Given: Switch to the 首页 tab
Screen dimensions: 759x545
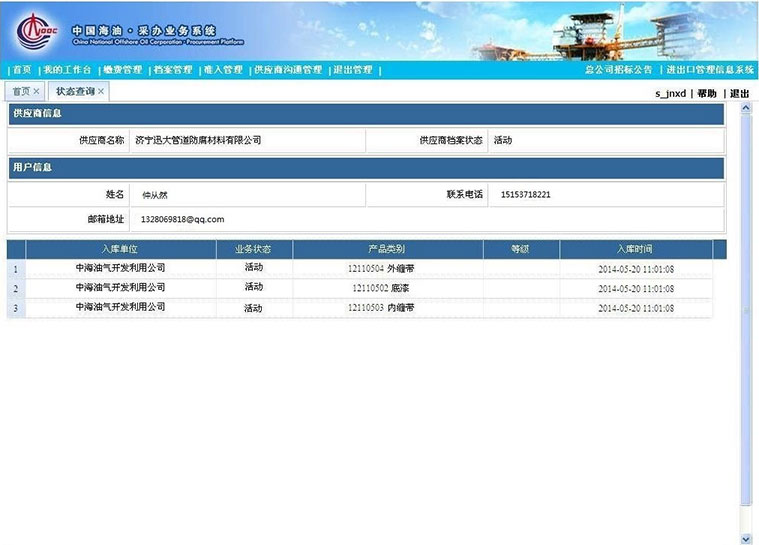Looking at the screenshot, I should pos(20,91).
